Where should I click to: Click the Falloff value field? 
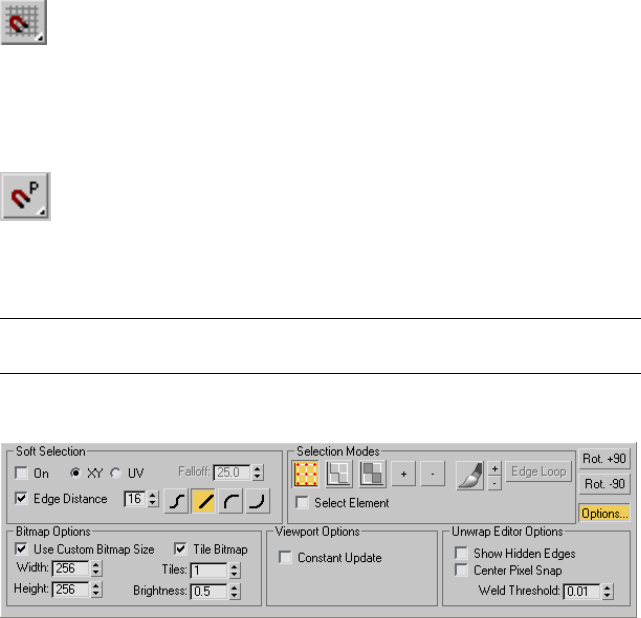click(232, 472)
